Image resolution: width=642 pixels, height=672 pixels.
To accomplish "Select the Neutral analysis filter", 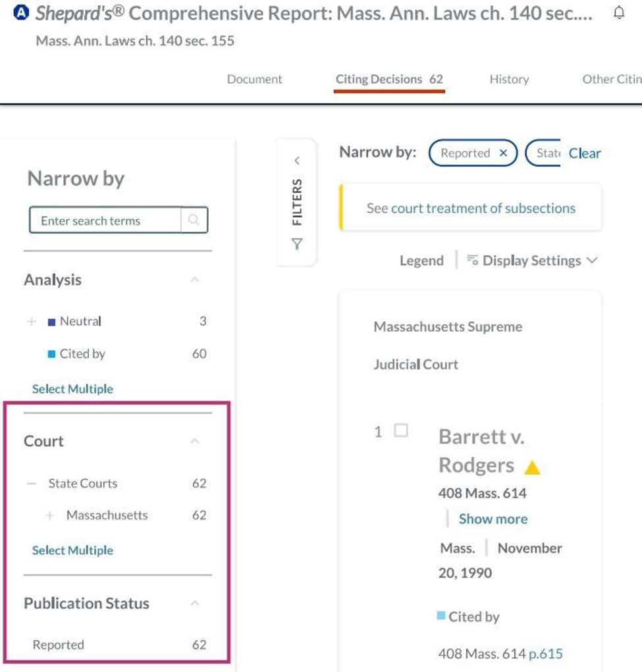I will 80,321.
